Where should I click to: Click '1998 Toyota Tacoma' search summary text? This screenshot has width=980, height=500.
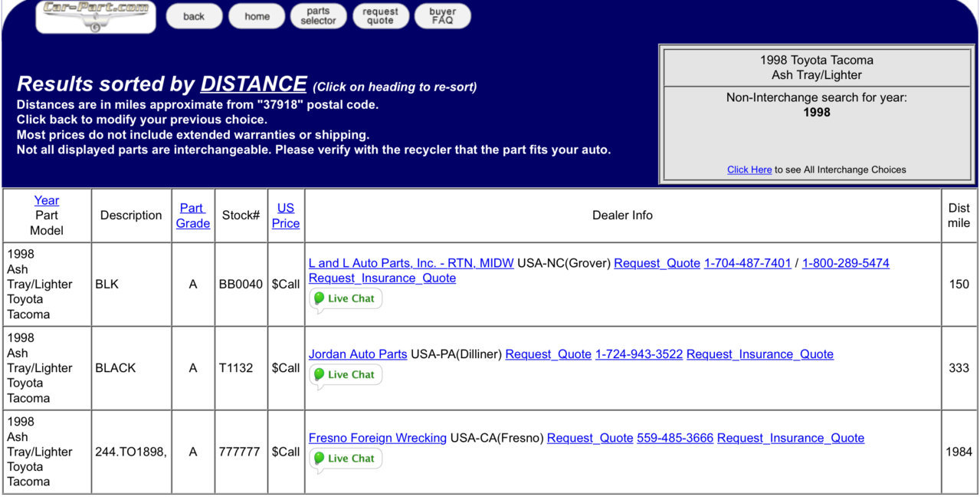click(x=817, y=60)
